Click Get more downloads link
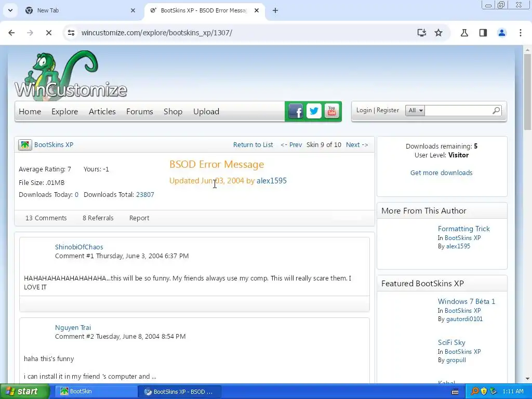The height and width of the screenshot is (399, 532). (441, 172)
